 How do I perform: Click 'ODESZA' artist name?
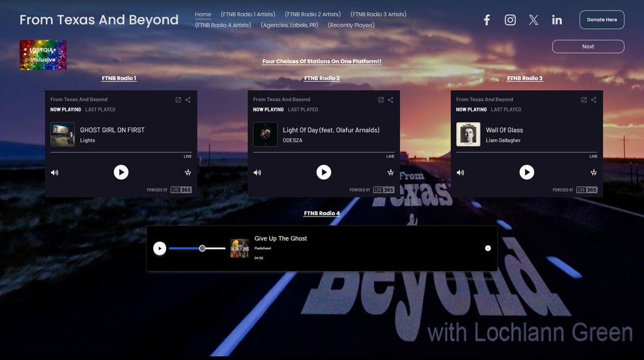(x=292, y=140)
